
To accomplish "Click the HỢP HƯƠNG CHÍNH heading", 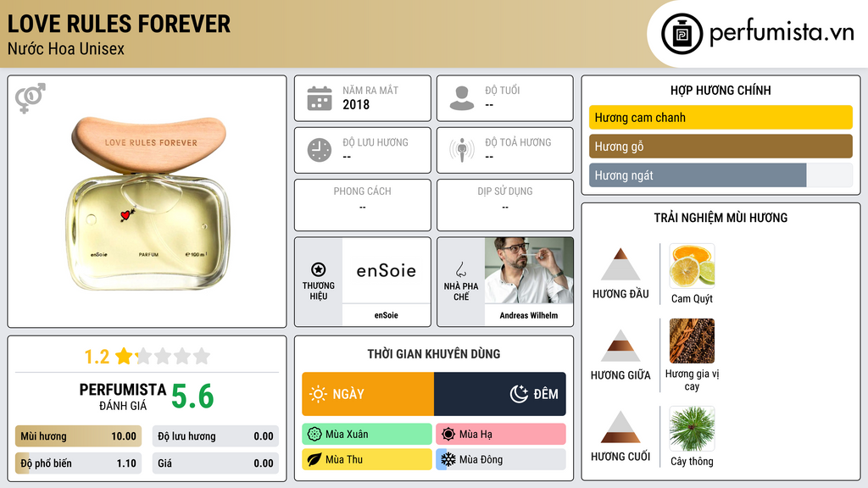I will click(x=721, y=90).
